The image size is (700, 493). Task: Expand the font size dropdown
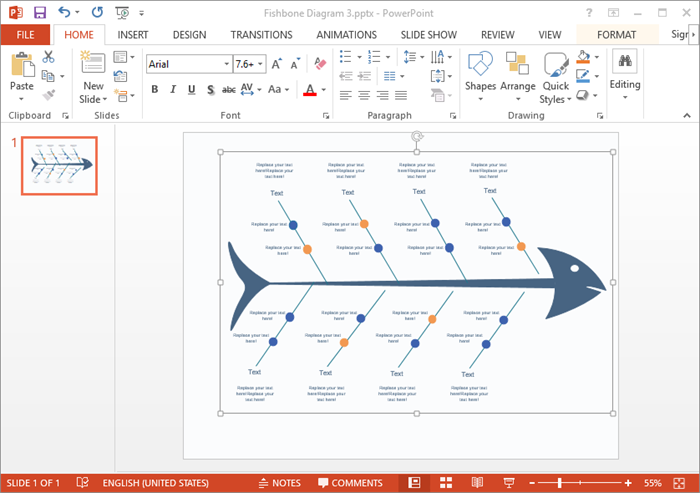coord(262,64)
